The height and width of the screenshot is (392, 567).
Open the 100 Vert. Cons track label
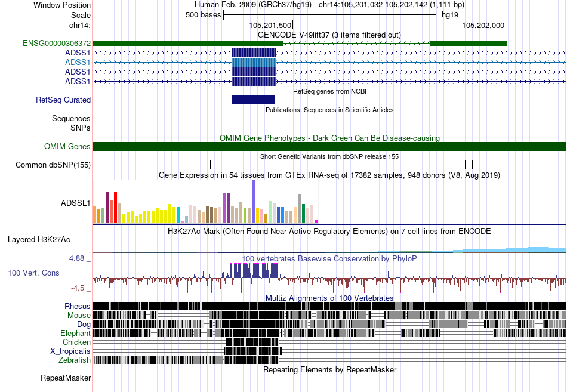point(33,273)
